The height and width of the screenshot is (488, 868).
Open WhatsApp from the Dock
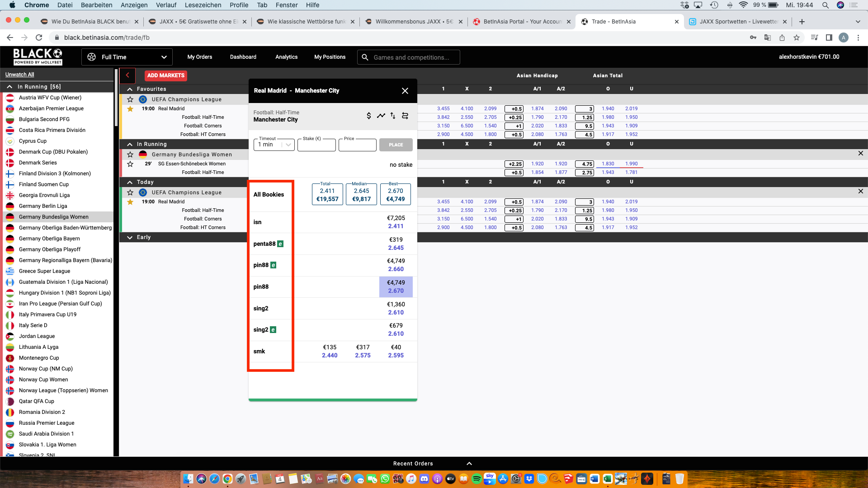click(385, 479)
